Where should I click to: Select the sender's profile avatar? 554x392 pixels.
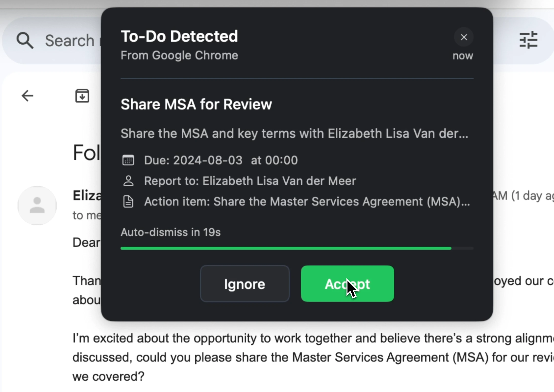(x=37, y=205)
